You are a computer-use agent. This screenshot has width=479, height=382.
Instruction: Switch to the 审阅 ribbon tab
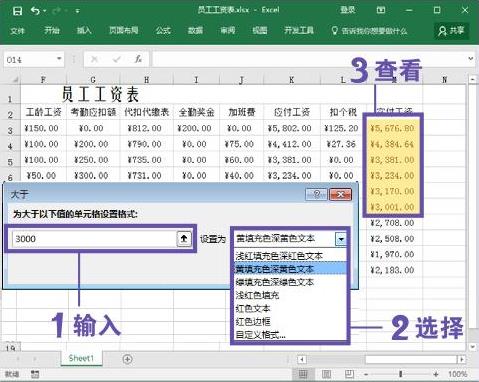click(228, 30)
